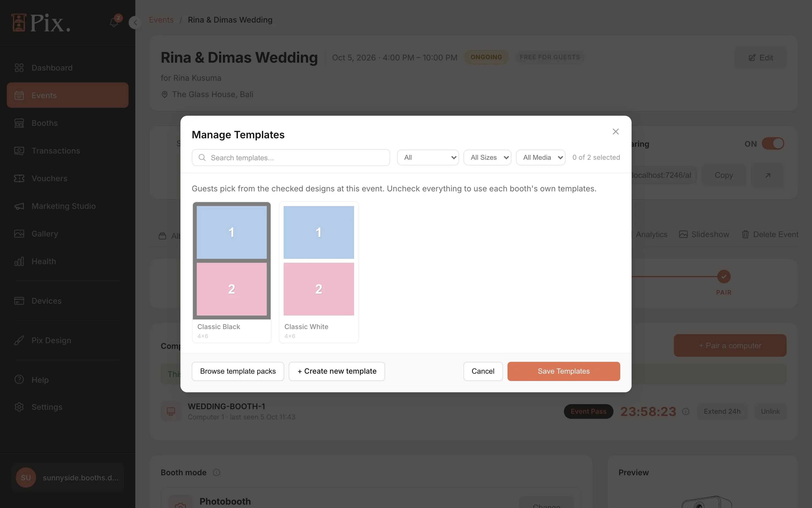Open the Events sidebar item
This screenshot has height=508, width=812.
pyautogui.click(x=67, y=95)
